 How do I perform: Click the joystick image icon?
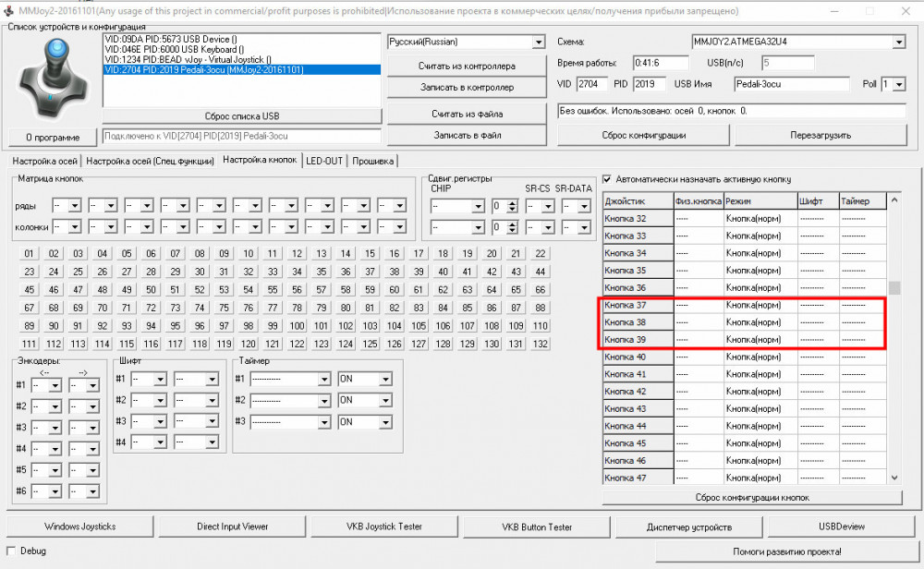coord(49,78)
